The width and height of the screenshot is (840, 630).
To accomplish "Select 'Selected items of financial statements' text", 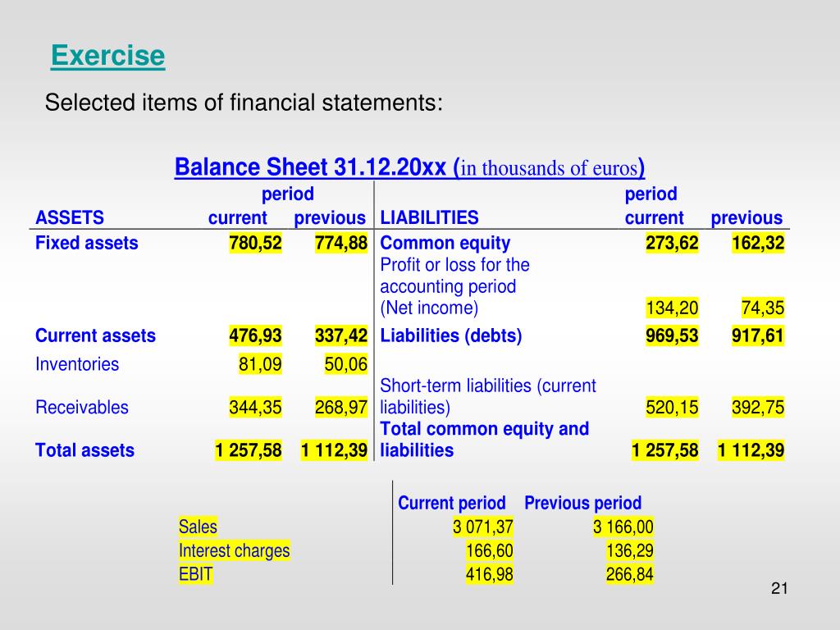I will coord(244,103).
